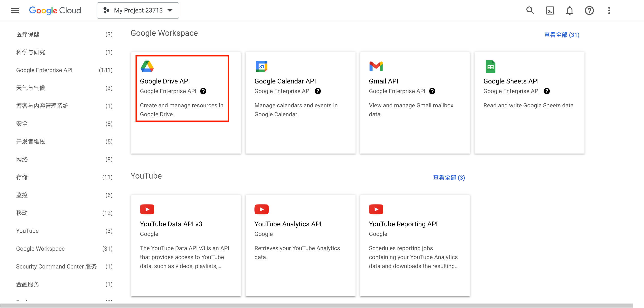This screenshot has width=644, height=308.
Task: Activate Cloud Shell terminal icon
Action: pos(550,10)
